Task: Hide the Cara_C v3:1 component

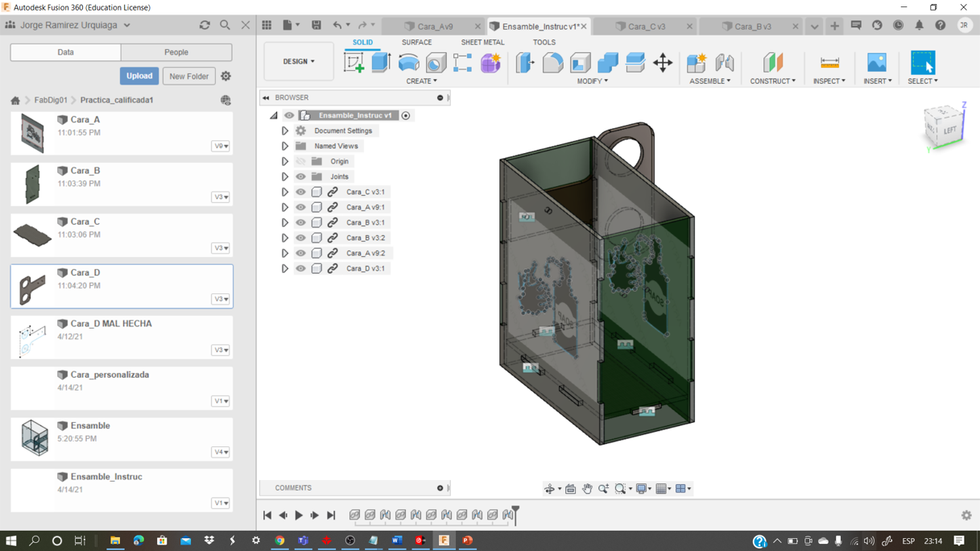Action: click(300, 193)
